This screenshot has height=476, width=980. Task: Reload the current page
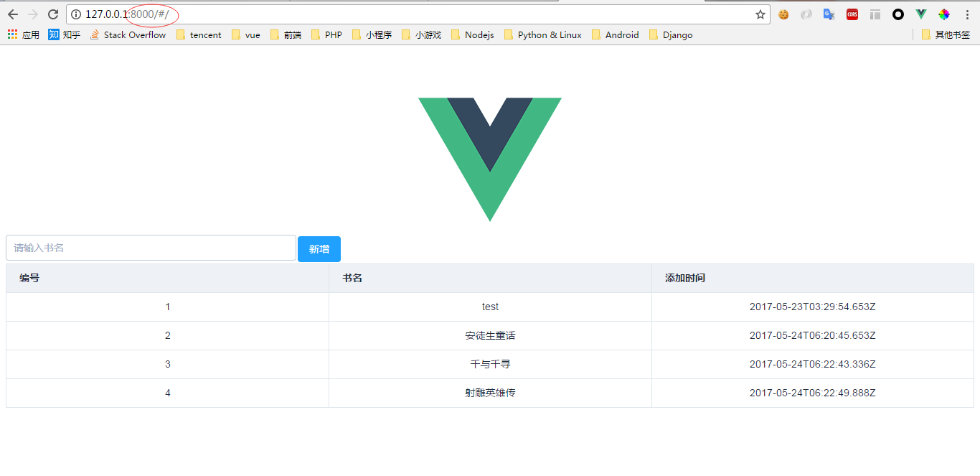pyautogui.click(x=53, y=14)
